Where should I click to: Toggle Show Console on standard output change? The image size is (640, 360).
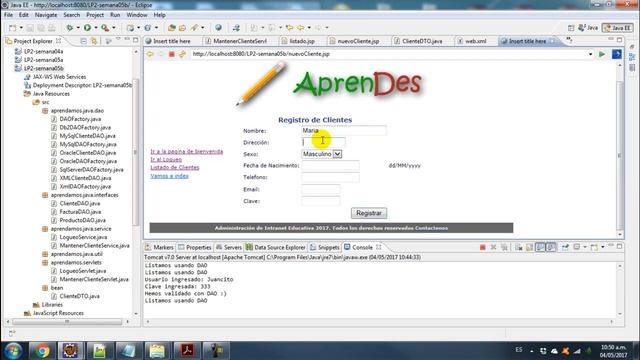[x=540, y=247]
